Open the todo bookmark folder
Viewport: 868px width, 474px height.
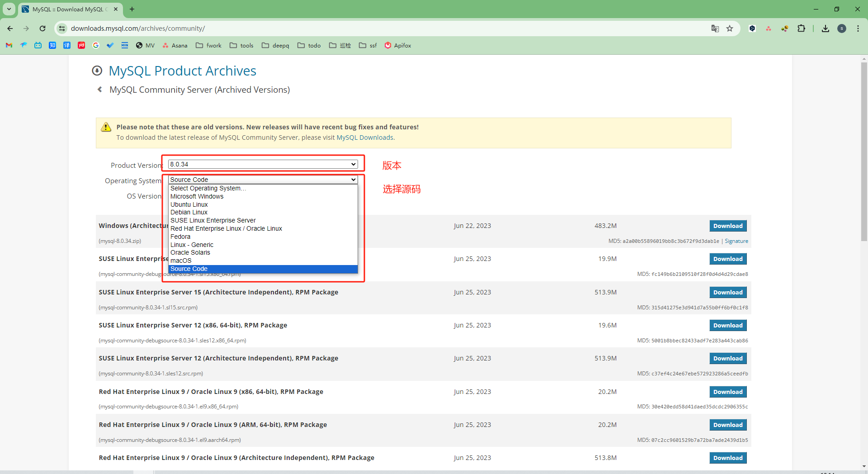309,45
